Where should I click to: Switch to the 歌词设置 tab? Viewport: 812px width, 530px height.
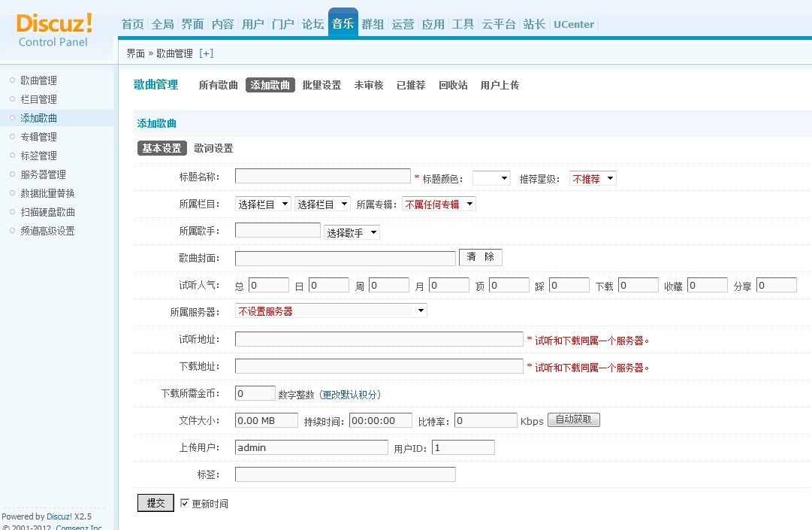213,148
